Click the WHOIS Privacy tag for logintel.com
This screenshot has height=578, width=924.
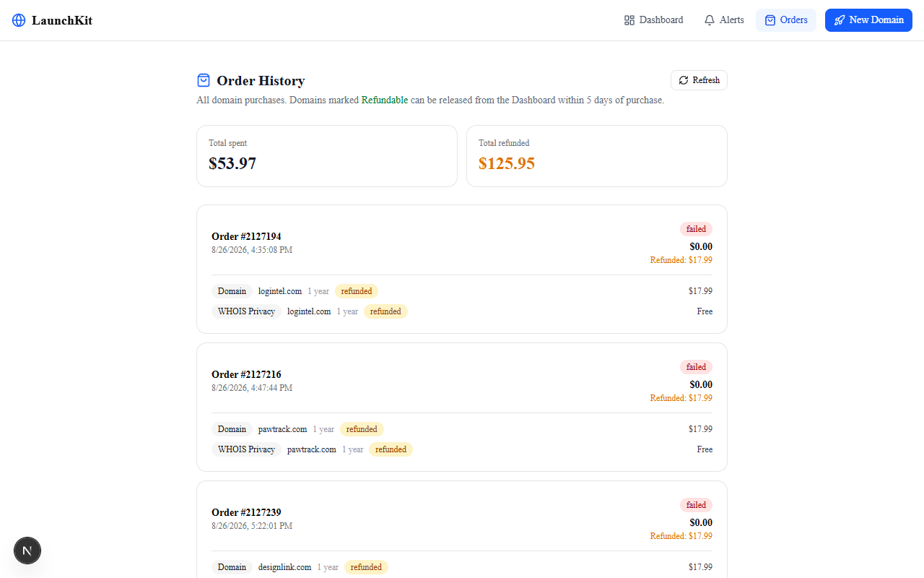click(247, 311)
